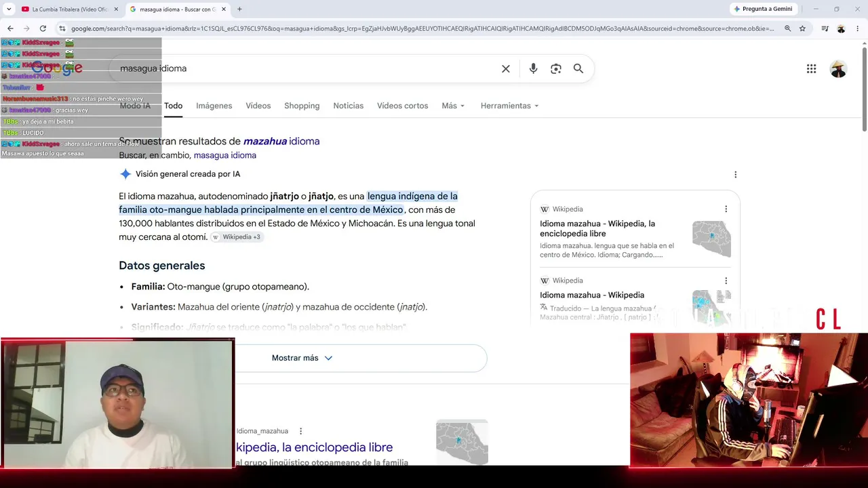View site information in the address bar
The image size is (868, 488).
point(62,28)
